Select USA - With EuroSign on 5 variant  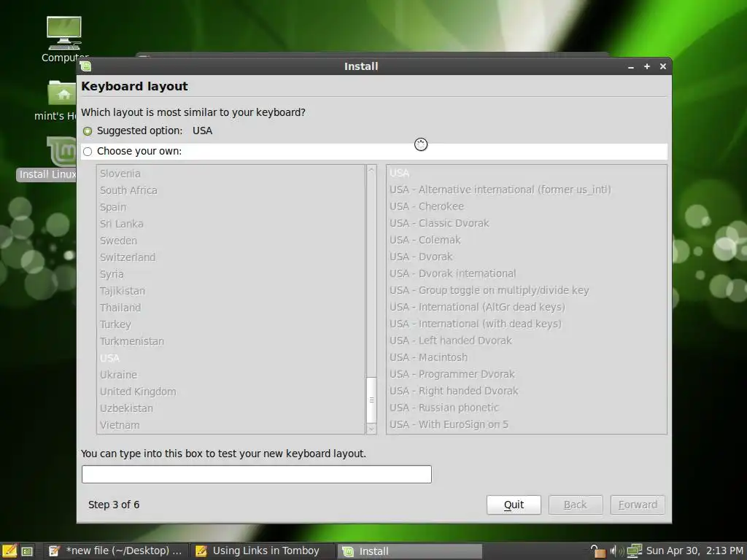tap(527, 424)
